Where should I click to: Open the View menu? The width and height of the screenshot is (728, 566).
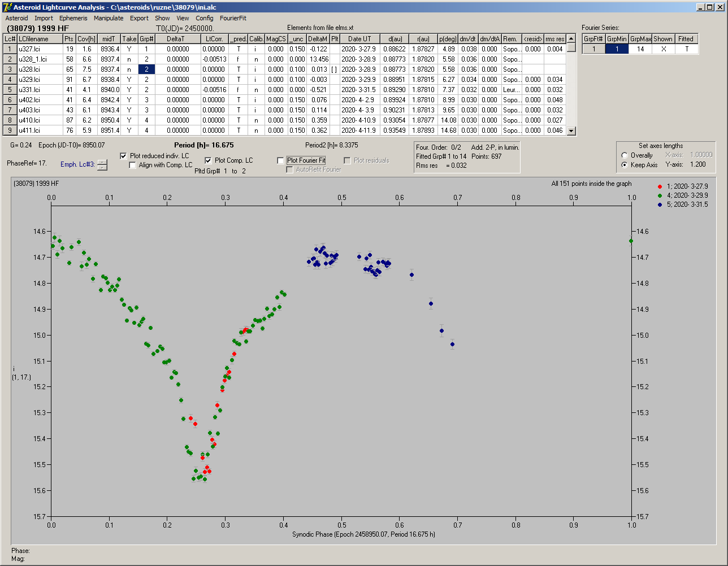pyautogui.click(x=183, y=18)
